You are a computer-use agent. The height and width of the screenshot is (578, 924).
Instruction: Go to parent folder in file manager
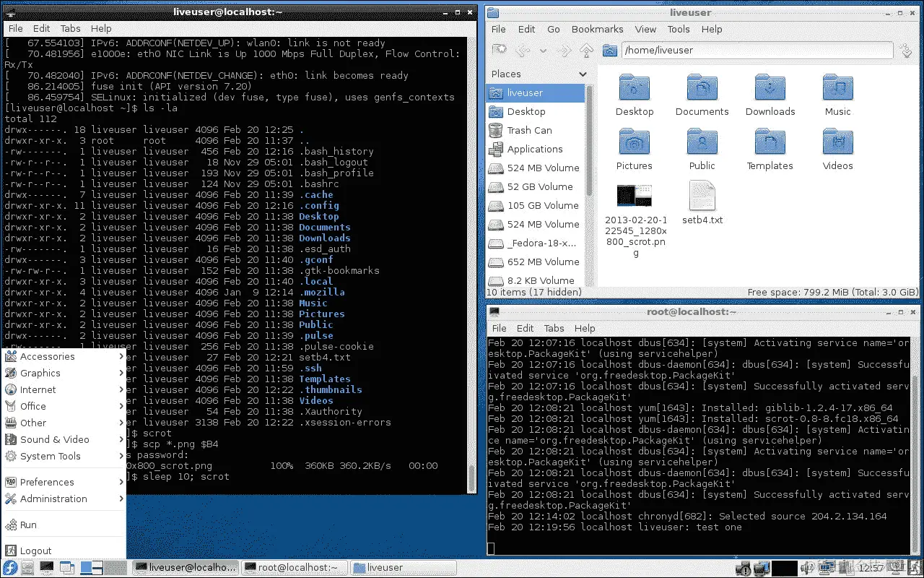coord(587,50)
